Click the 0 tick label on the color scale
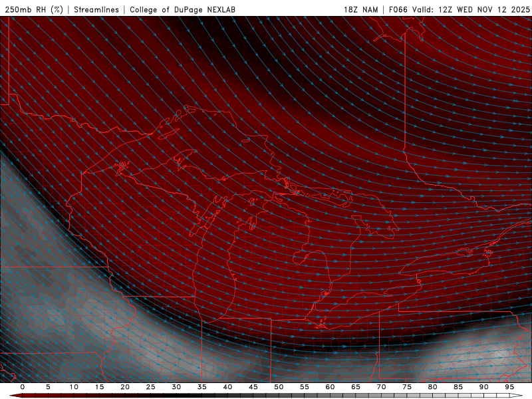 [23, 387]
